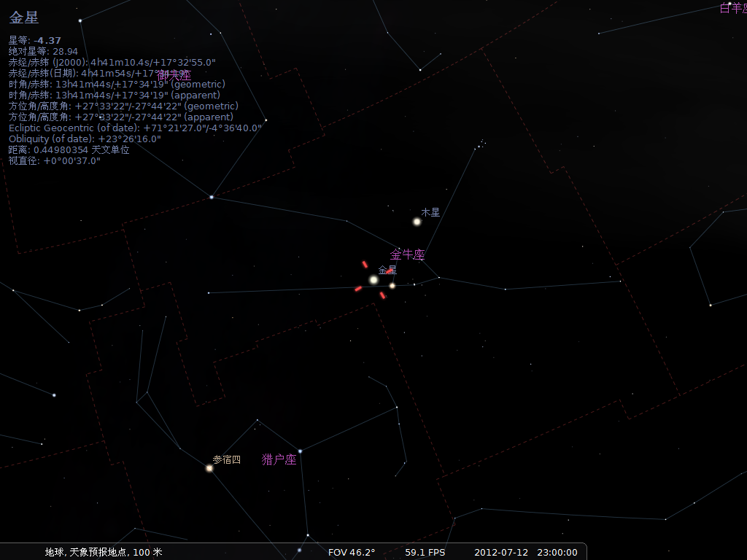Click the Ecliptic Geocentric coordinates line
The width and height of the screenshot is (747, 560).
[135, 128]
